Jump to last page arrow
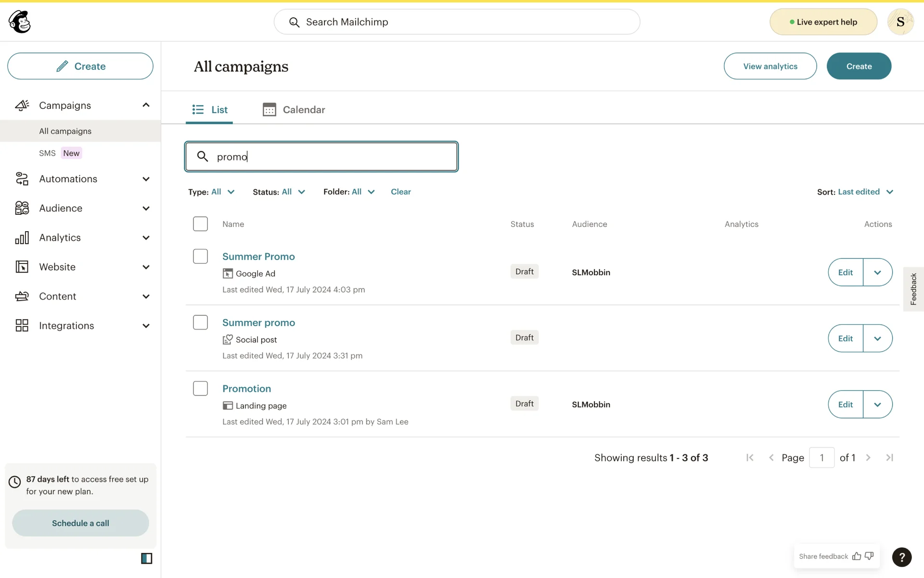924x578 pixels. pos(889,458)
